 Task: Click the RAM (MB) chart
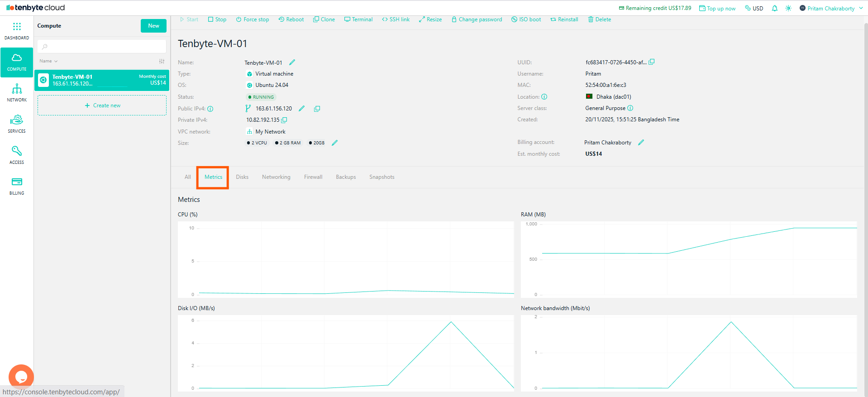pos(689,259)
